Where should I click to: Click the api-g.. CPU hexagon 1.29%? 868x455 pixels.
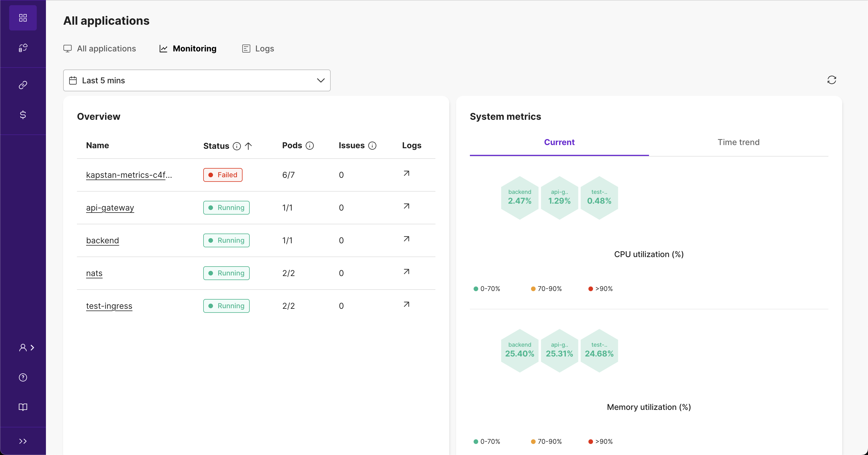pos(559,198)
